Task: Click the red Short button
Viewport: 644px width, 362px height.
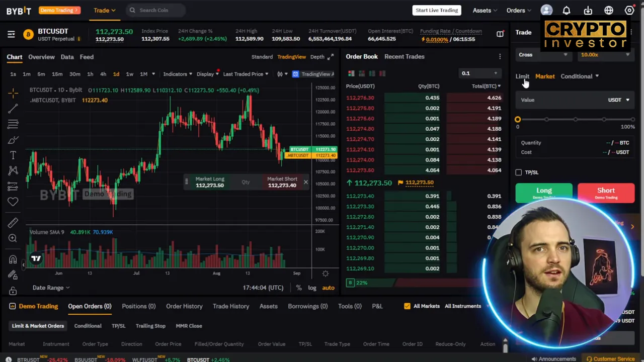Action: [606, 193]
